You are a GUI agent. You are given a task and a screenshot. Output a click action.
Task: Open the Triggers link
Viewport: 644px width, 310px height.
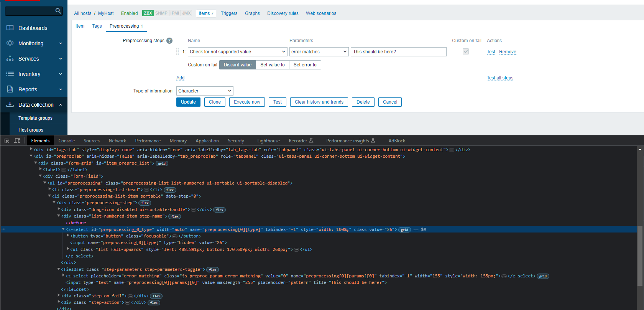coord(229,13)
